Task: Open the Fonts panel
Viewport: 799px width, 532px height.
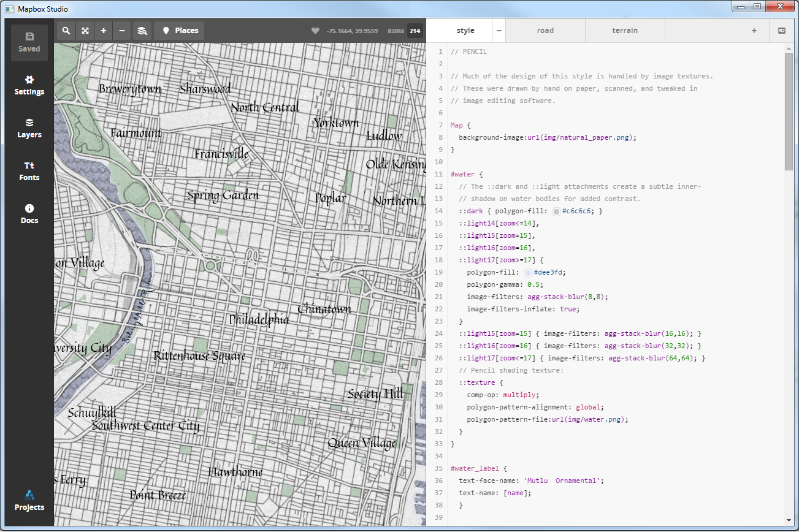Action: point(29,172)
